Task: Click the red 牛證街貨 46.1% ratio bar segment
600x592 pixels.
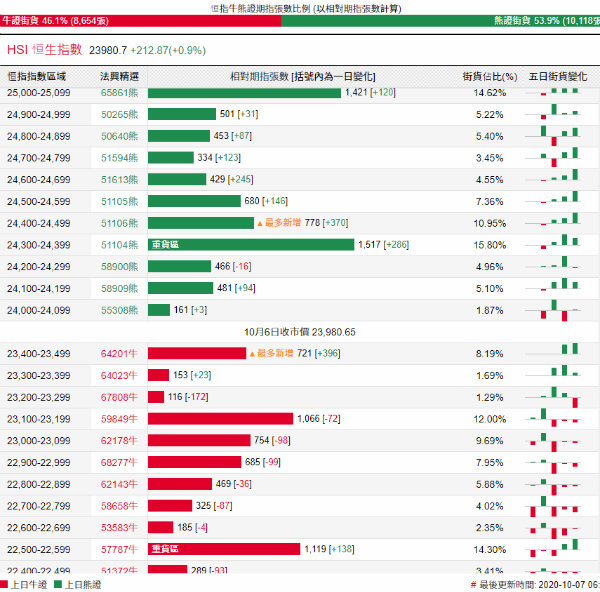Action: point(140,21)
